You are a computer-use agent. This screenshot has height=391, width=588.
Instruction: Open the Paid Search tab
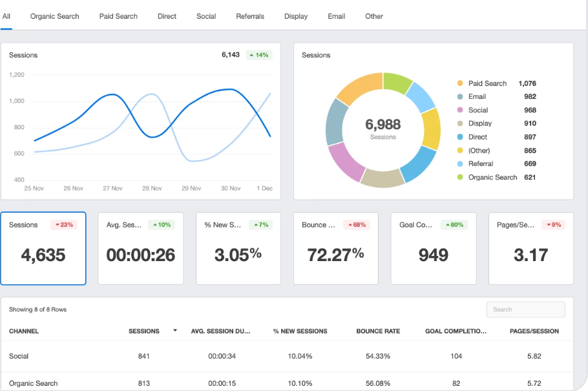118,16
